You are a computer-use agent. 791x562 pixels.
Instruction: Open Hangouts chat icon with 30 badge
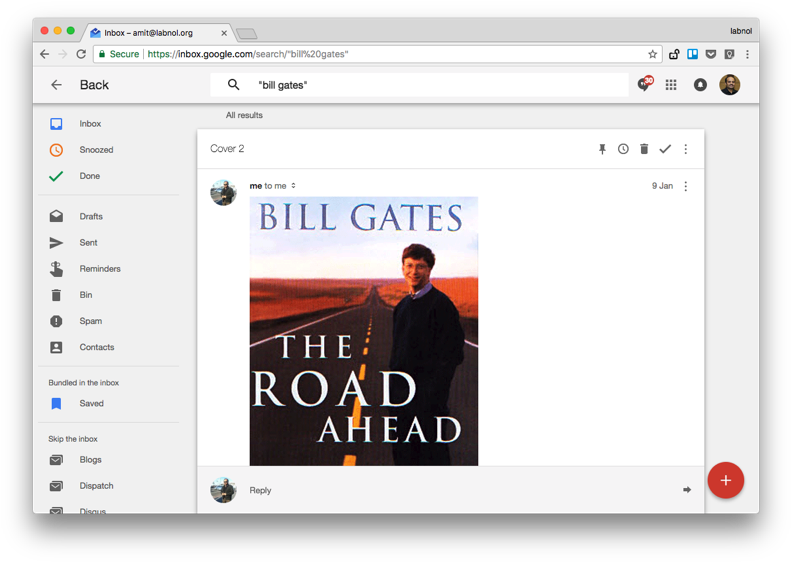click(644, 84)
